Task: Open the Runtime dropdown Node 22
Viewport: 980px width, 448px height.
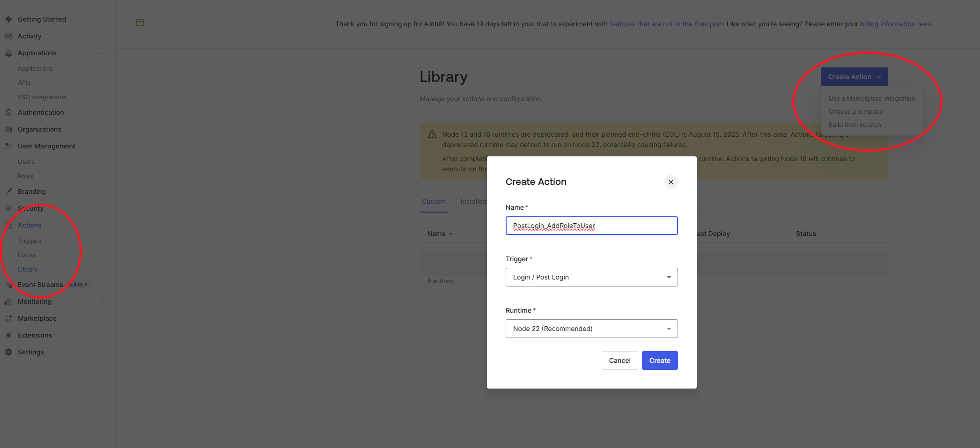Action: (x=591, y=329)
